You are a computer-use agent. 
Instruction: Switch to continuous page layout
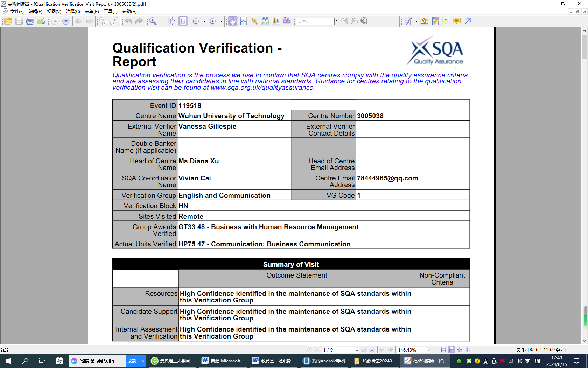451,350
